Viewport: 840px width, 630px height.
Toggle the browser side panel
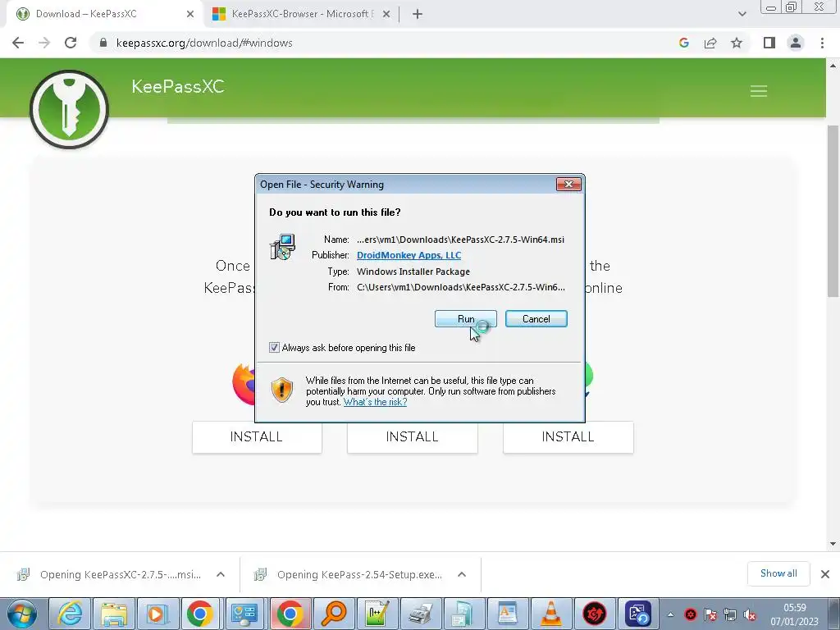pos(769,43)
